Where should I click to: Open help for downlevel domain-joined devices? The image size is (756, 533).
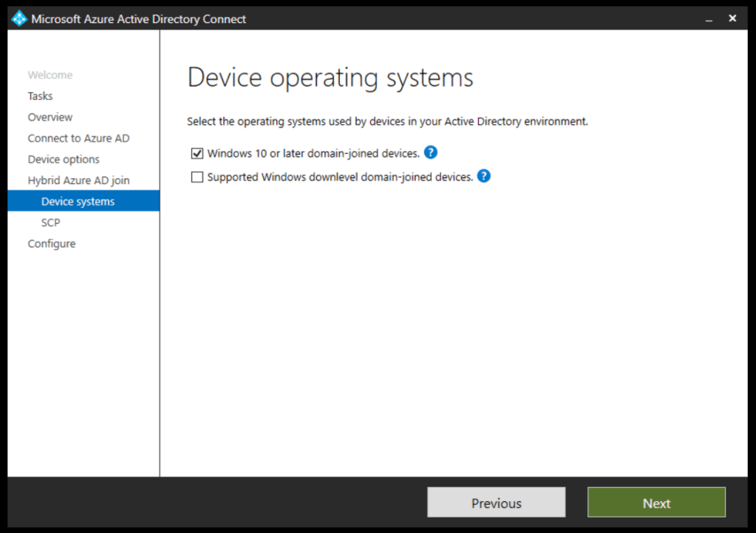click(484, 176)
